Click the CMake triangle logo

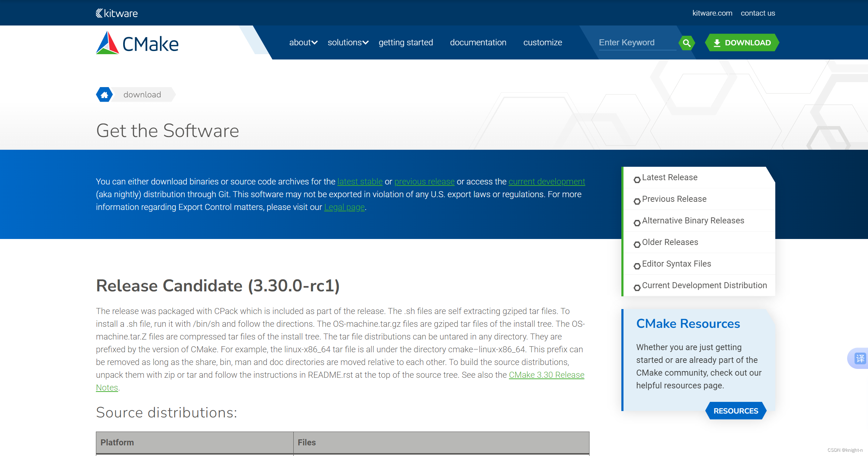coord(107,43)
